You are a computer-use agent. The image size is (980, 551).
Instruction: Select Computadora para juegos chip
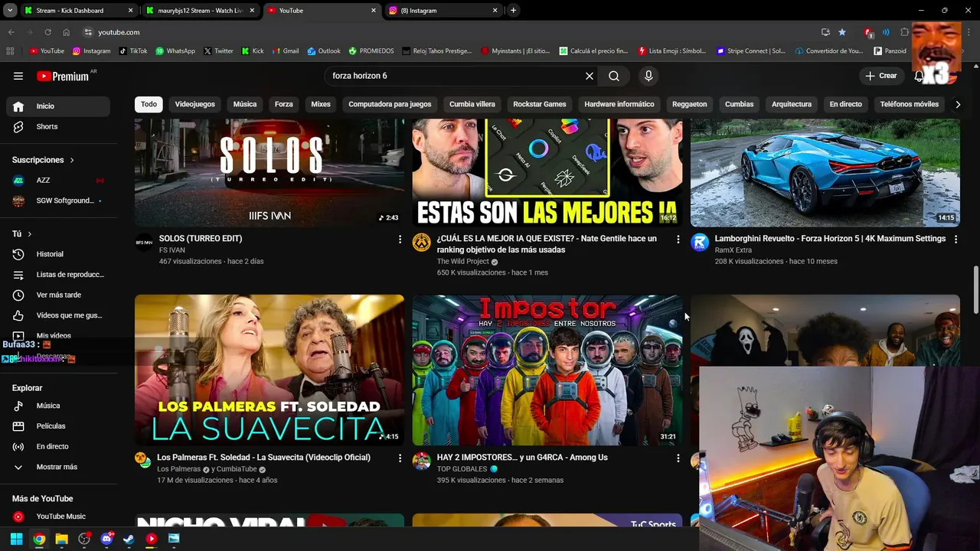coord(390,104)
